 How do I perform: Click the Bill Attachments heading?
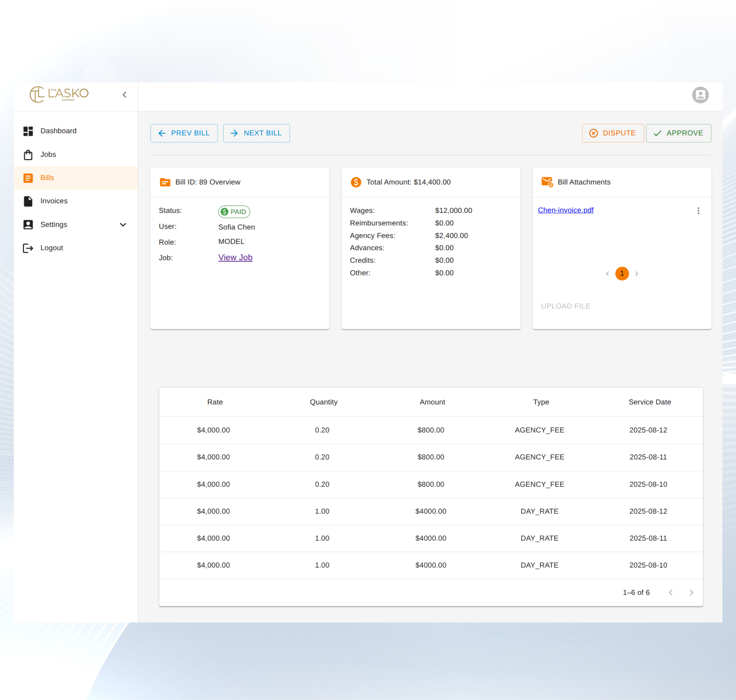[x=584, y=182]
